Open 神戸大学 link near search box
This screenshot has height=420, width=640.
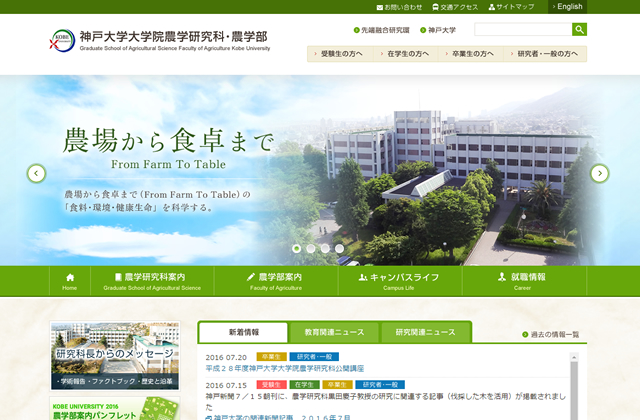tap(438, 30)
